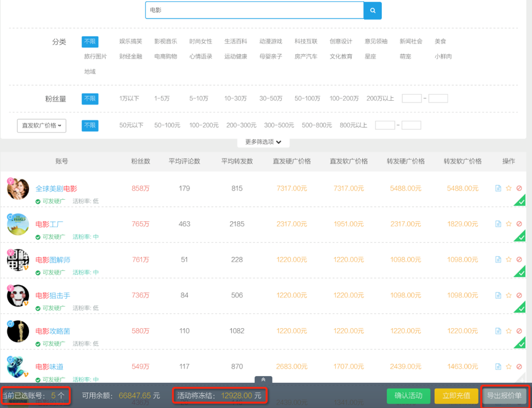The height and width of the screenshot is (408, 532).
Task: Expand 更多筛选项 filter options
Action: [x=263, y=142]
